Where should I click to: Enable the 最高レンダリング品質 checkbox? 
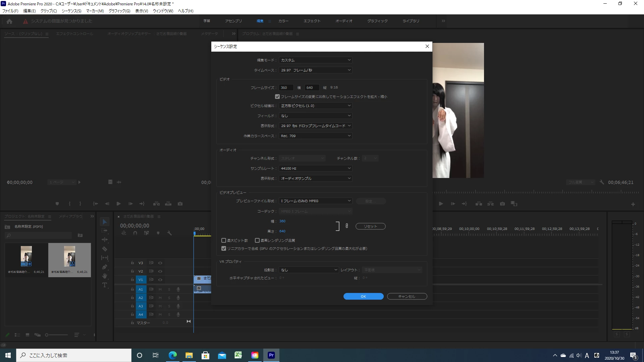click(257, 240)
